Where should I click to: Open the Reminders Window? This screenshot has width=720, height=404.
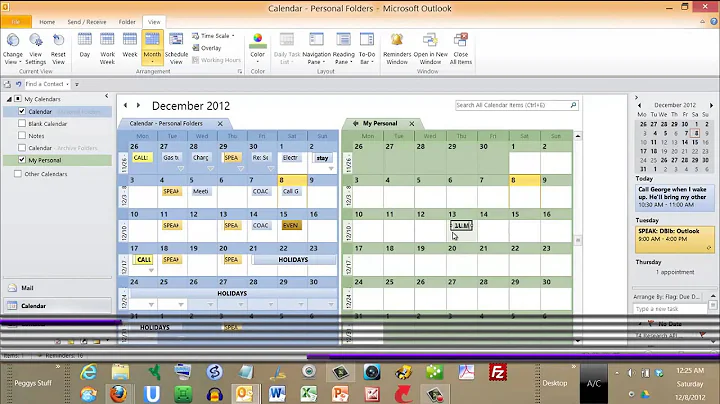tap(397, 49)
